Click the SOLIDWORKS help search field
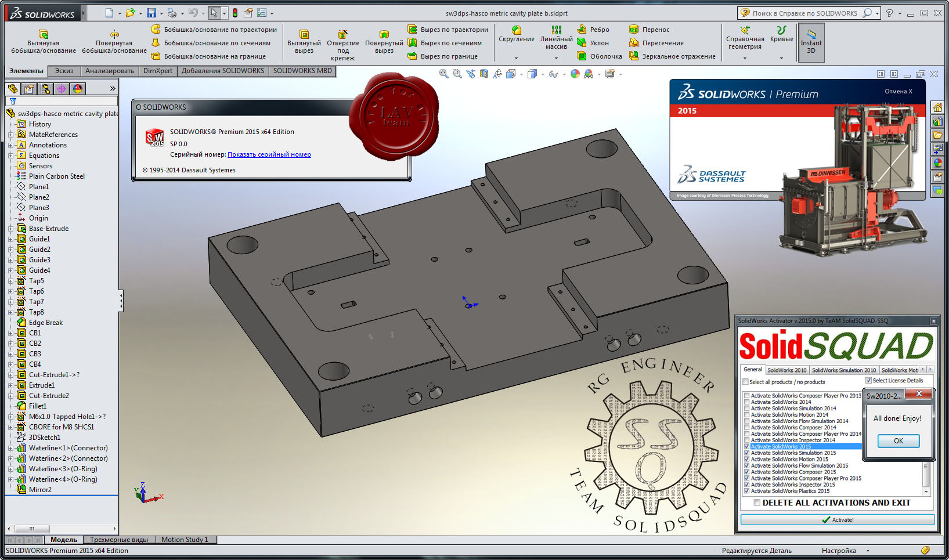The width and height of the screenshot is (949, 560). click(x=804, y=13)
